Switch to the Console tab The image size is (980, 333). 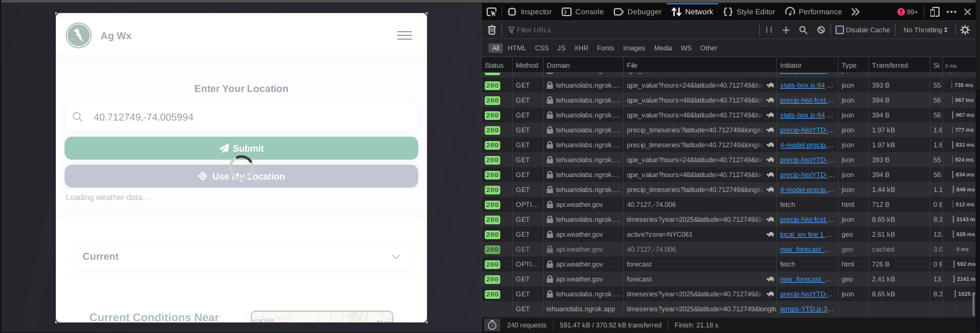pyautogui.click(x=582, y=12)
